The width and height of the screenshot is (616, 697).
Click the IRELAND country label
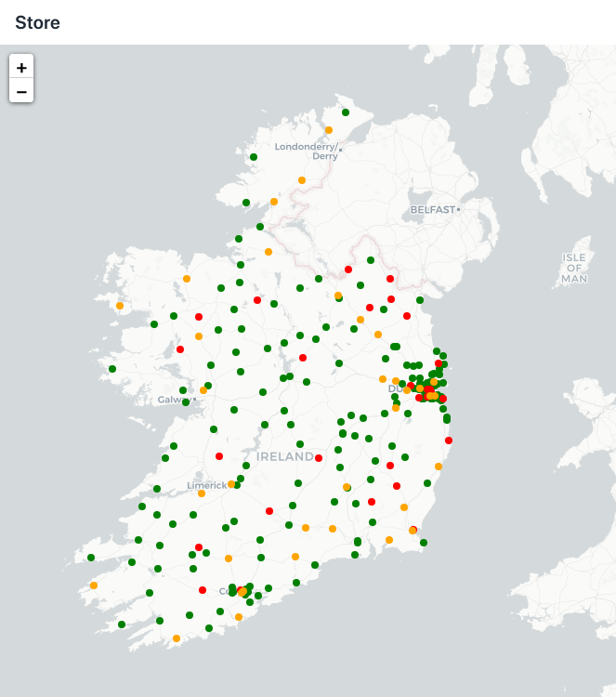[285, 457]
